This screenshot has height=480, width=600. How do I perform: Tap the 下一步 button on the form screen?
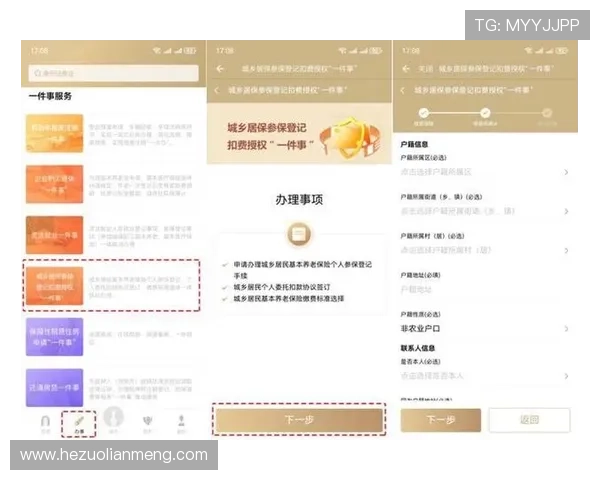[440, 420]
